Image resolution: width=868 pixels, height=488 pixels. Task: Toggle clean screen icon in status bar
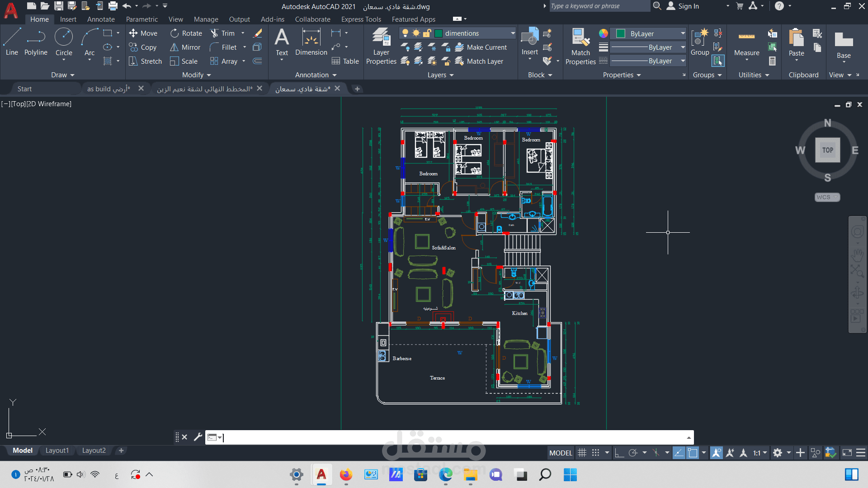tap(847, 453)
